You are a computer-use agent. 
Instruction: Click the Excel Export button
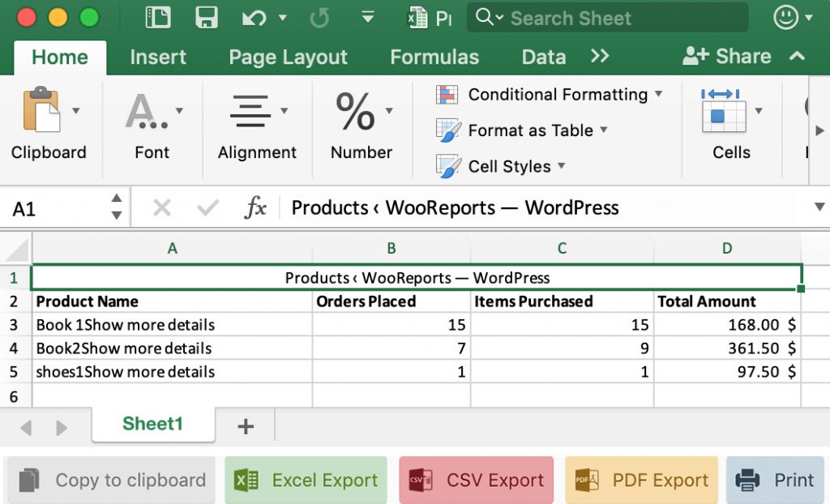pos(307,481)
